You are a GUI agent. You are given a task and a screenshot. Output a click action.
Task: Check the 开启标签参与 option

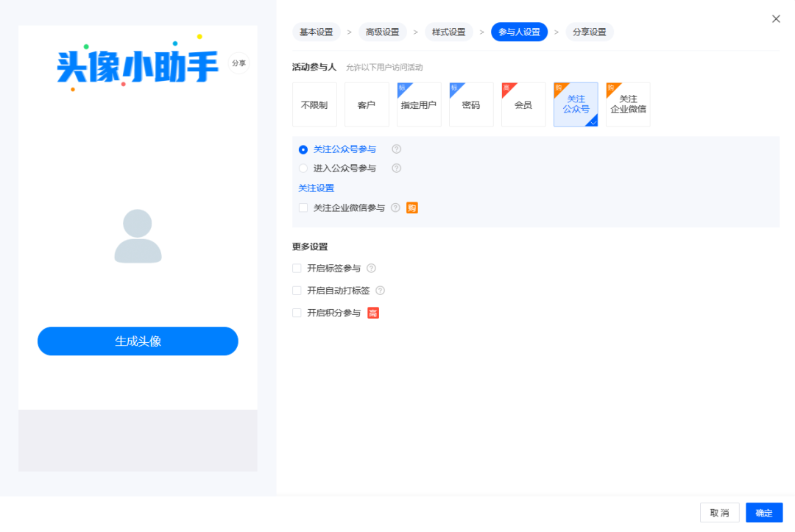click(297, 268)
